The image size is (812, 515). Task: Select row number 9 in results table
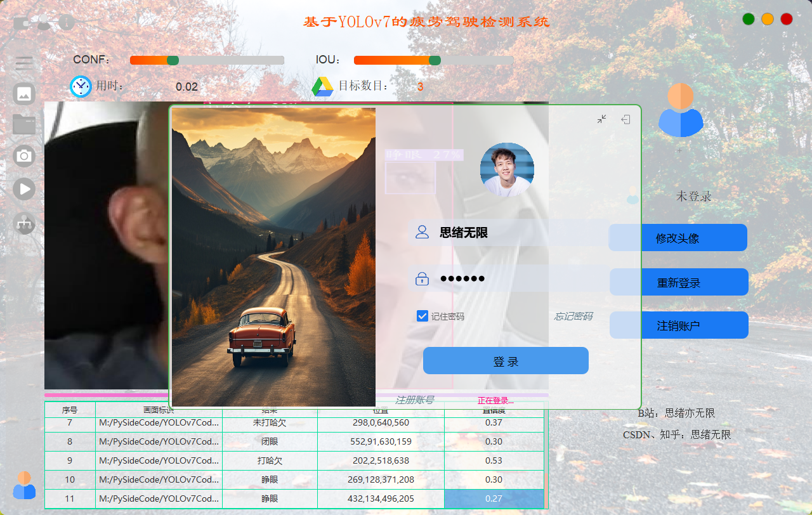pyautogui.click(x=70, y=460)
